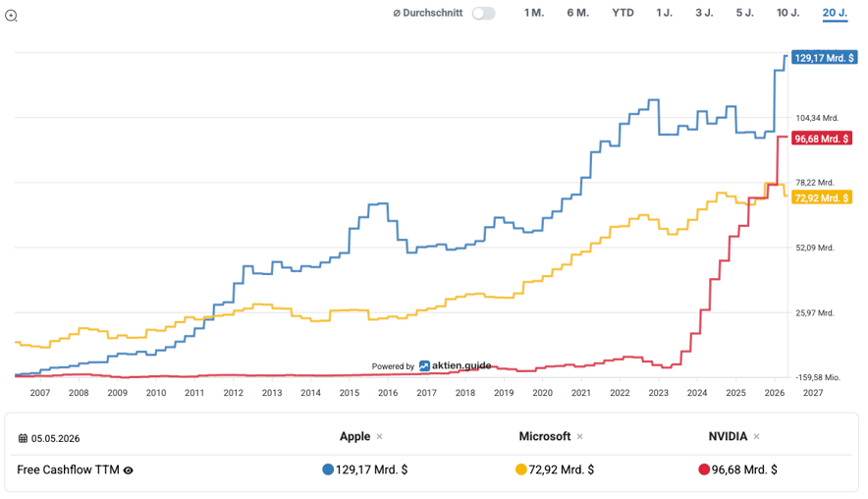The width and height of the screenshot is (868, 499).
Task: Click the -159,58 Mio. axis label
Action: (818, 377)
